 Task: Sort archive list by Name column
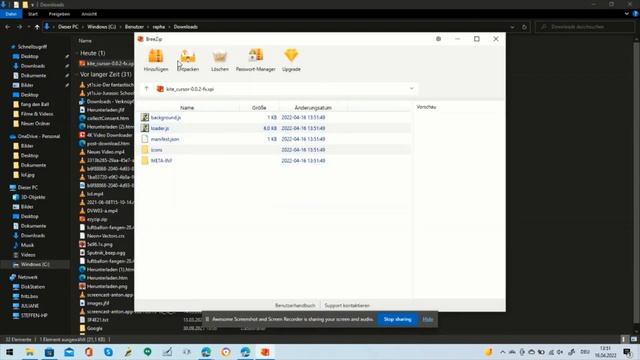click(x=187, y=108)
